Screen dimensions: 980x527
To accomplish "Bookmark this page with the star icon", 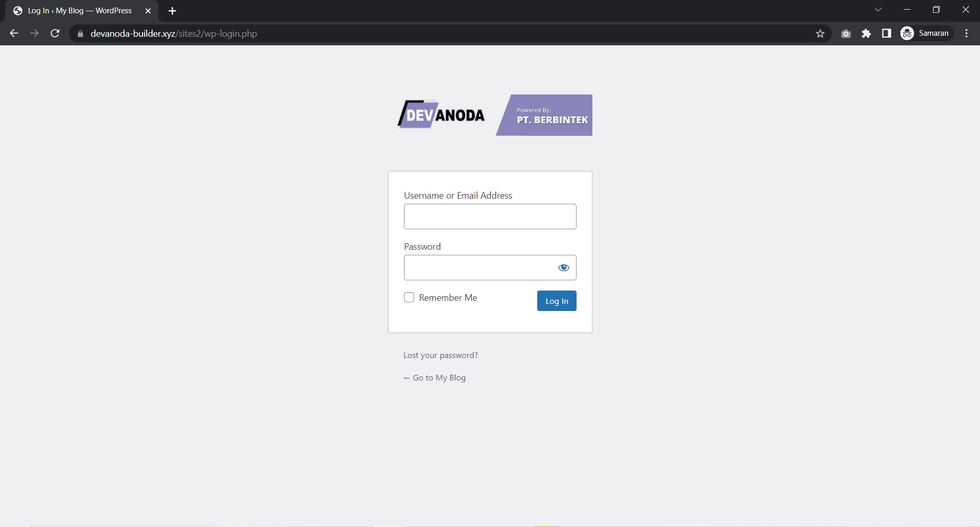I will 820,34.
